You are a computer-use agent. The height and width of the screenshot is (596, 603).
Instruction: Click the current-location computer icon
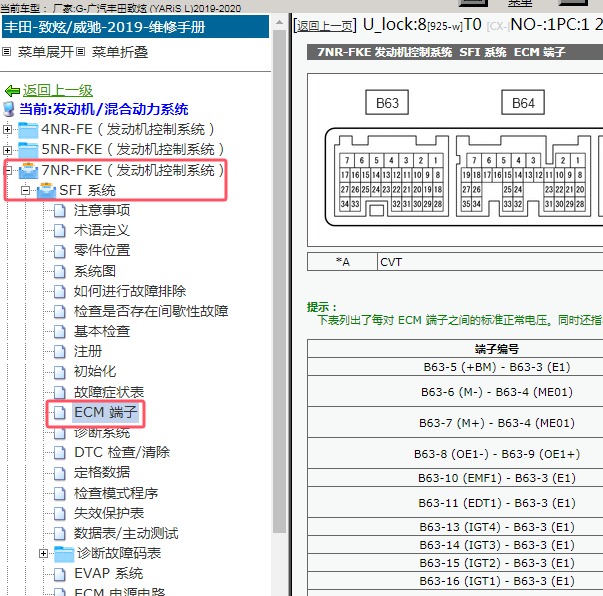click(x=8, y=109)
